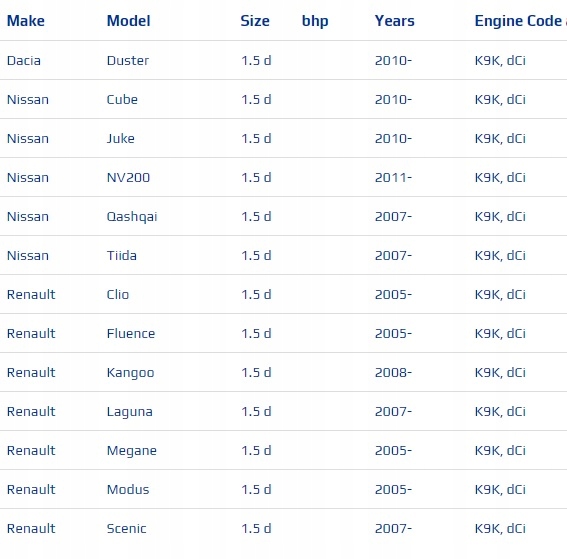Click the 2008- year cell for Kangoo
The height and width of the screenshot is (559, 567).
click(x=393, y=372)
